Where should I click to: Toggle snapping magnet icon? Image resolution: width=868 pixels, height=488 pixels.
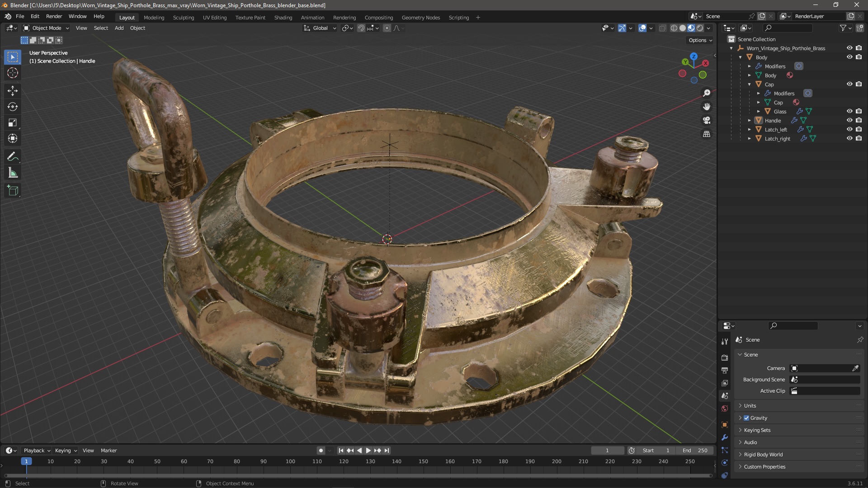pyautogui.click(x=361, y=28)
